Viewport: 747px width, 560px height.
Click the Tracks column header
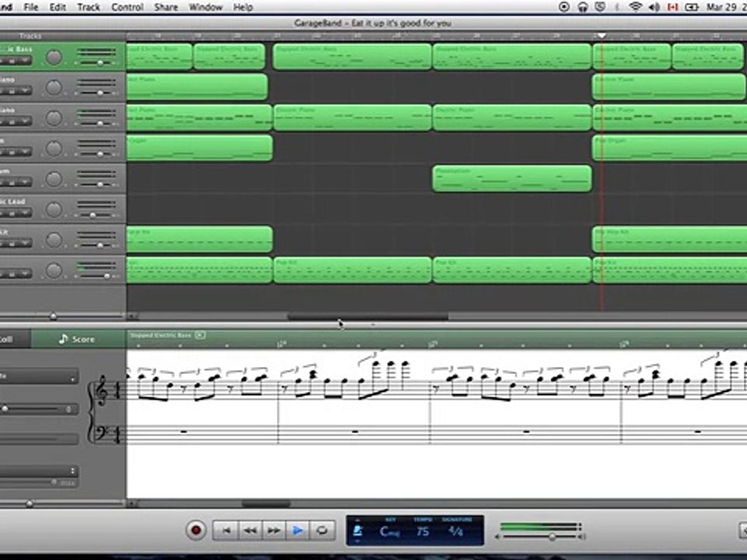(30, 36)
